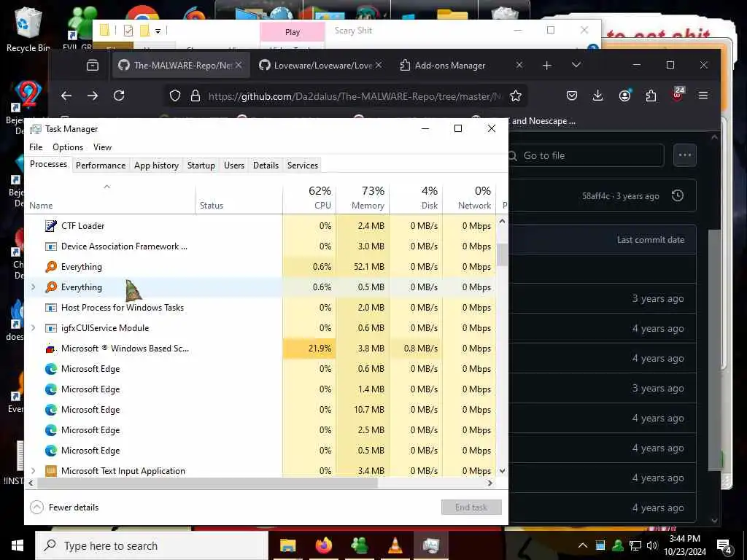Select The-MALWARE-Repo Firefox tab

(180, 65)
